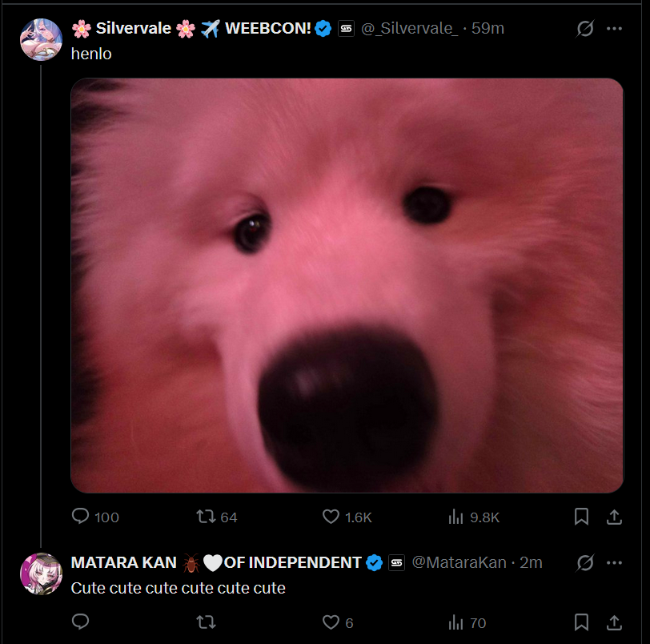The width and height of the screenshot is (650, 644).
Task: Reply to Silvervale's henlo post
Action: coord(95,517)
